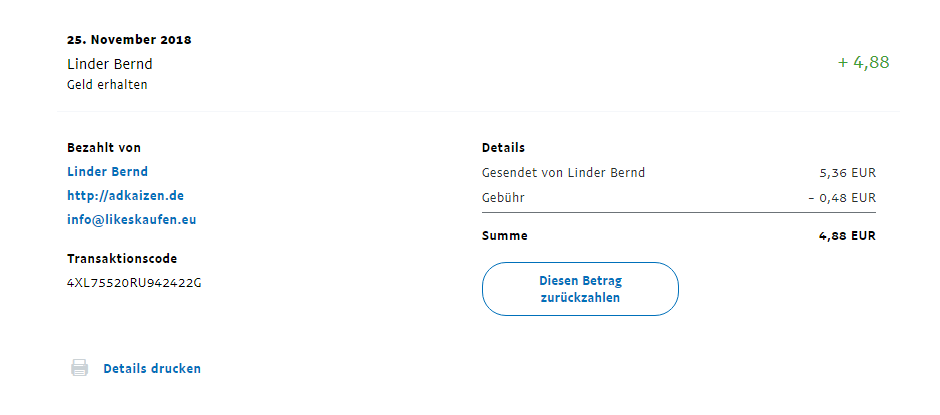Click the 5,36 EUR sent amount
The width and height of the screenshot is (940, 415).
pos(847,172)
